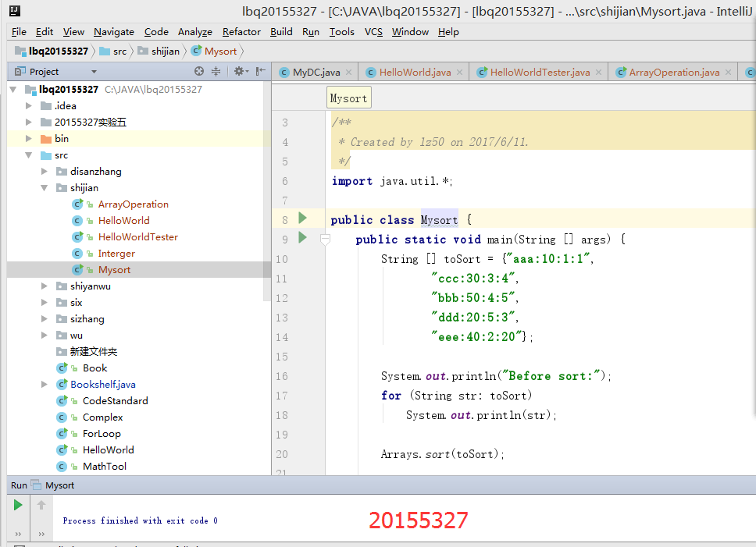Switch to HelloWorldTester.java editor tab

(x=540, y=73)
